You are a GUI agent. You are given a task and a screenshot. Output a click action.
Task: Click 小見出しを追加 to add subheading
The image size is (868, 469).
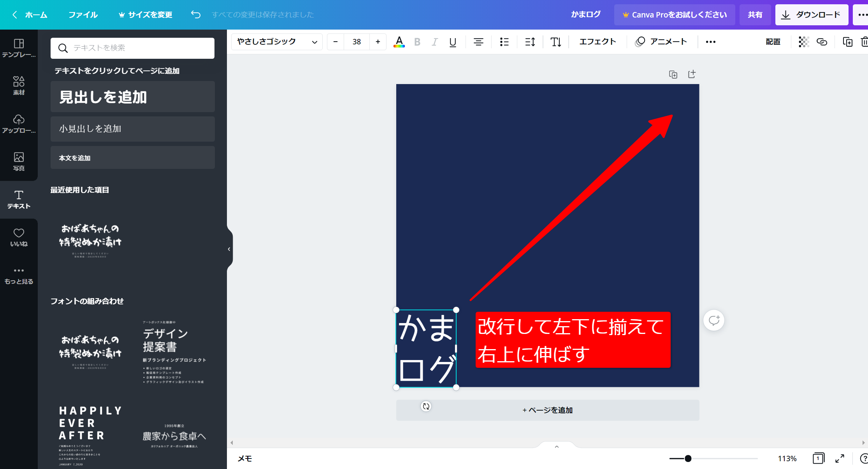133,129
